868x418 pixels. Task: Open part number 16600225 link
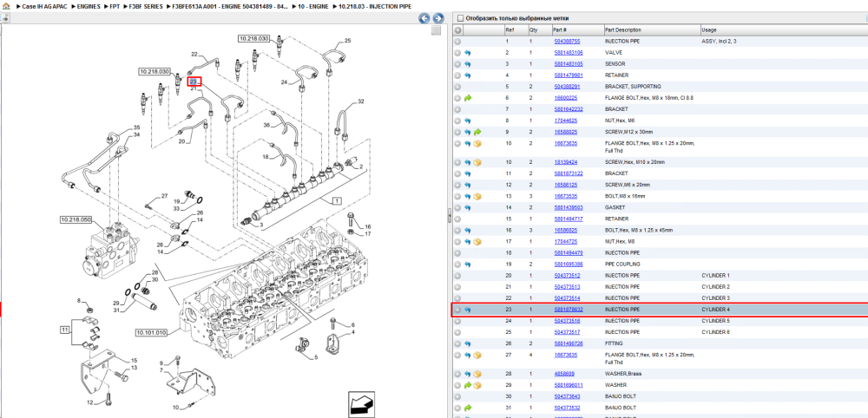pos(566,98)
